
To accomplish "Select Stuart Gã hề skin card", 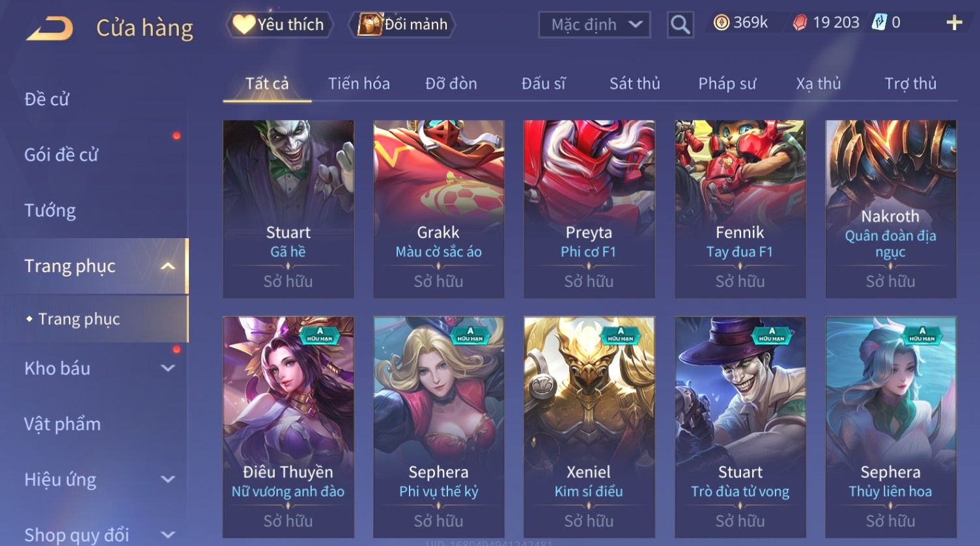I will coord(288,209).
